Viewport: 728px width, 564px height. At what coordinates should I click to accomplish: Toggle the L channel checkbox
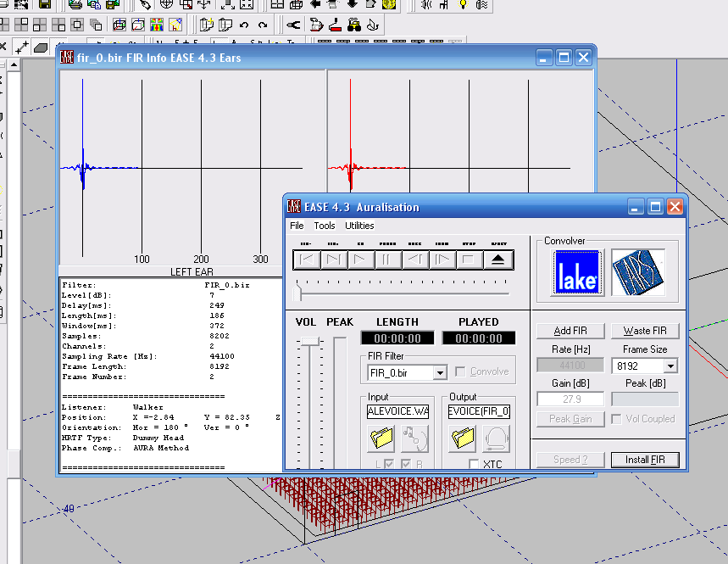(x=389, y=464)
